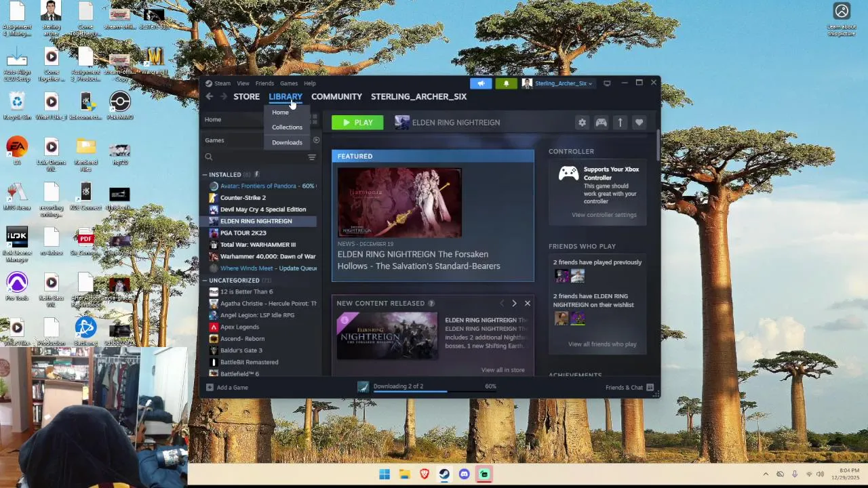
Task: Collapse the INSTALLED category
Action: click(x=205, y=175)
